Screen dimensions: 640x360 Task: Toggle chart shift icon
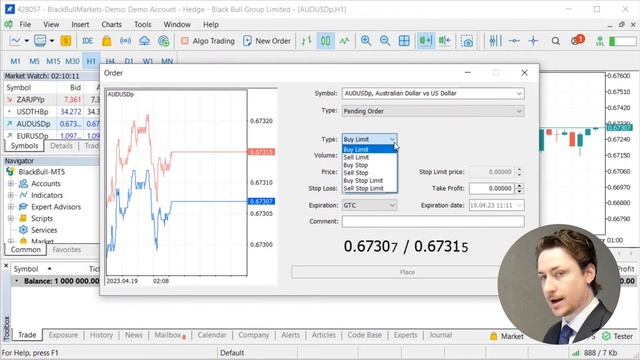pos(444,41)
